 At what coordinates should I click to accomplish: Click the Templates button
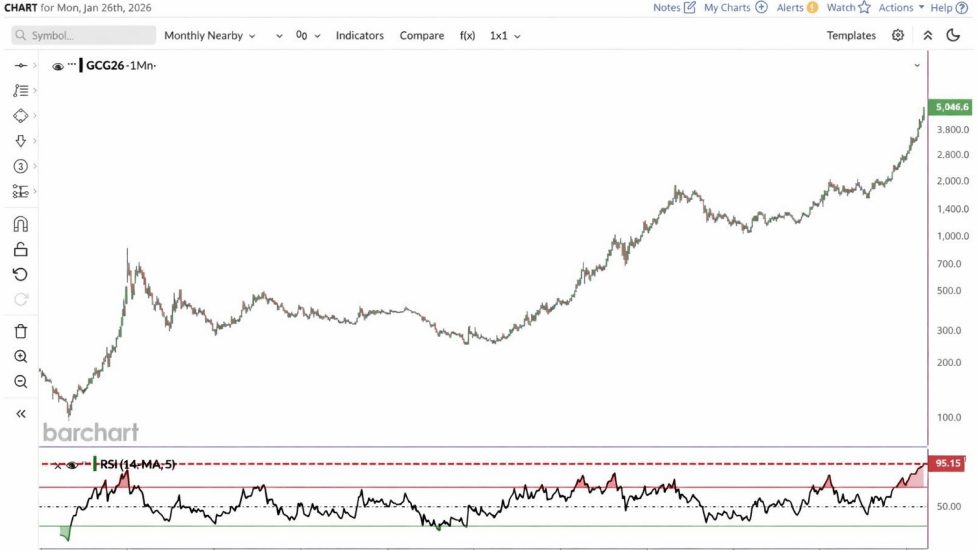click(x=851, y=35)
